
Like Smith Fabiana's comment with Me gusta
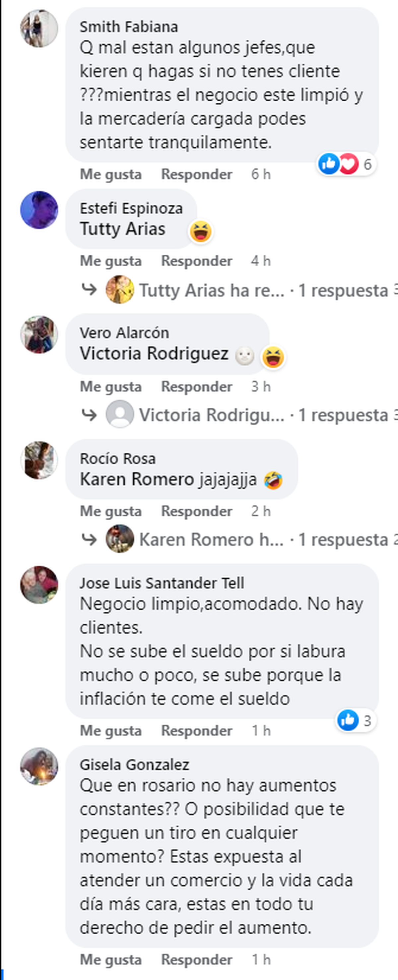(110, 174)
